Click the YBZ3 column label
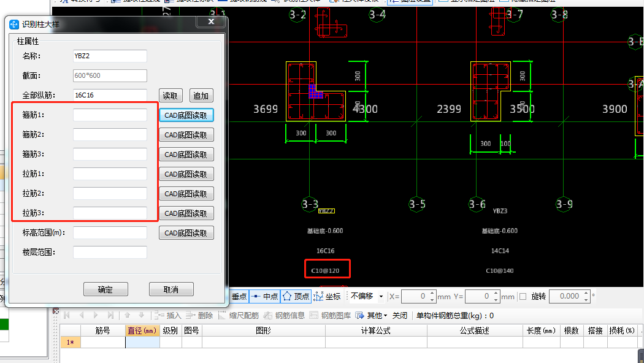 click(500, 211)
